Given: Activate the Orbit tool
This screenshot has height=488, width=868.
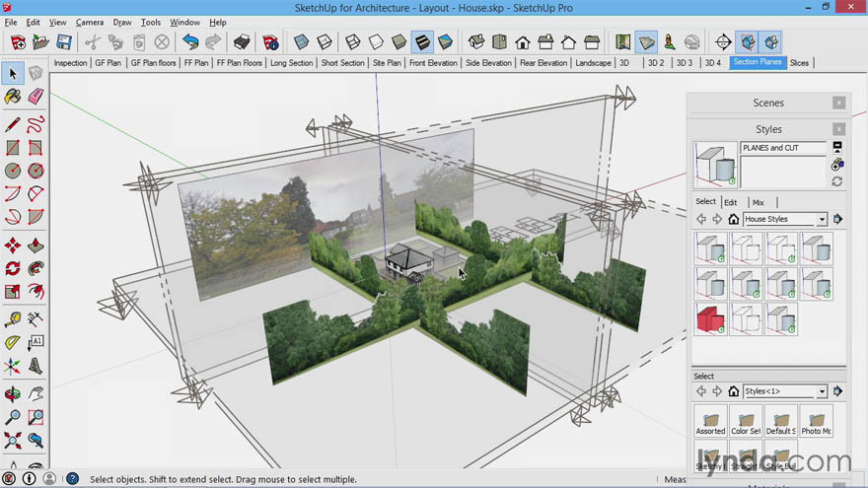Looking at the screenshot, I should pyautogui.click(x=13, y=394).
